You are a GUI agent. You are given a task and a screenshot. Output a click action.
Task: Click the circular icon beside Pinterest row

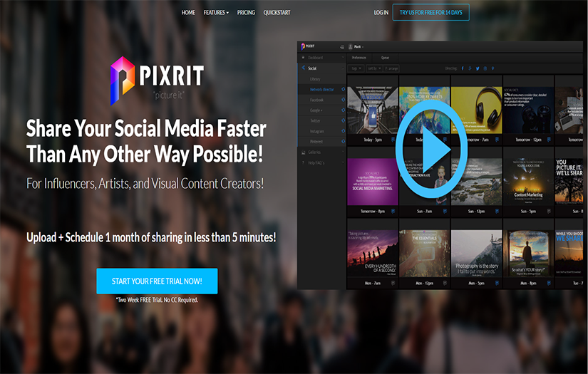[343, 141]
